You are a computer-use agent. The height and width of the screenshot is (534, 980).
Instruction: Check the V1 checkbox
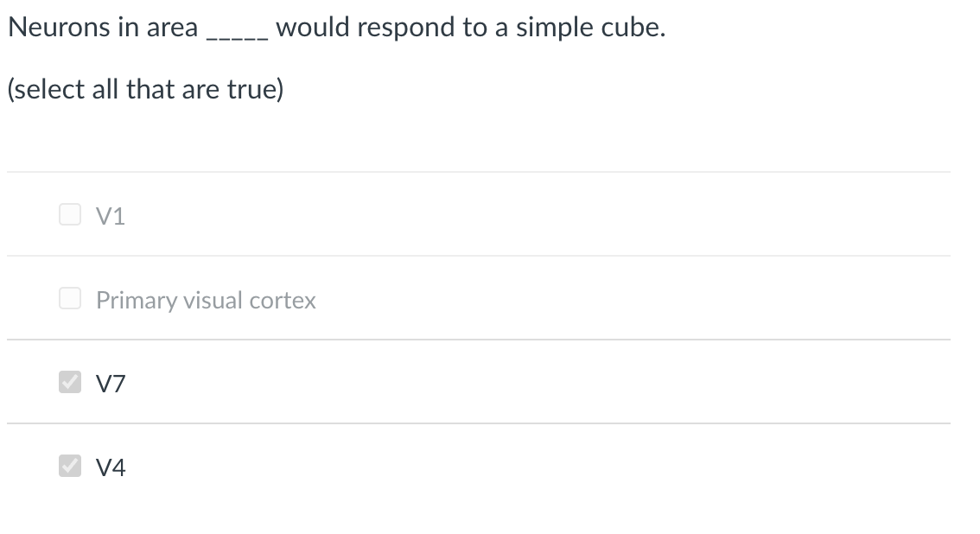[70, 214]
